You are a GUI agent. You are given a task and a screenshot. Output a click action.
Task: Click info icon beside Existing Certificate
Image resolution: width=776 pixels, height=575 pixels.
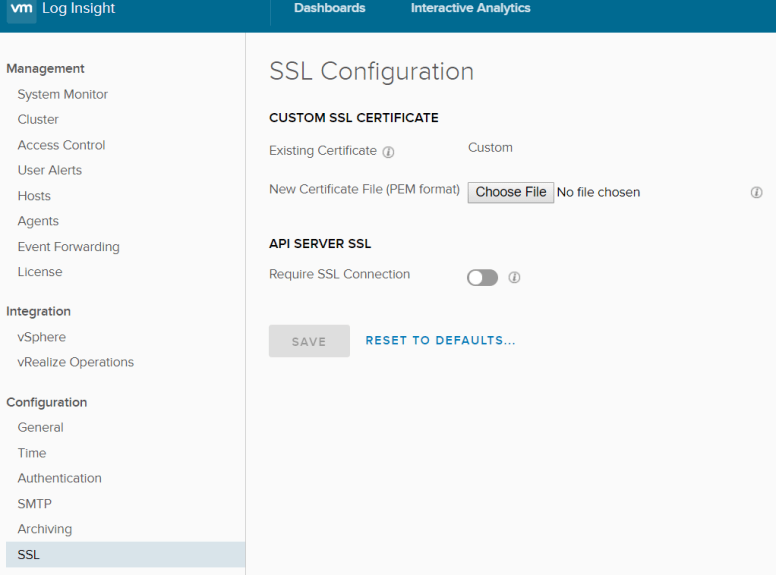pos(388,152)
